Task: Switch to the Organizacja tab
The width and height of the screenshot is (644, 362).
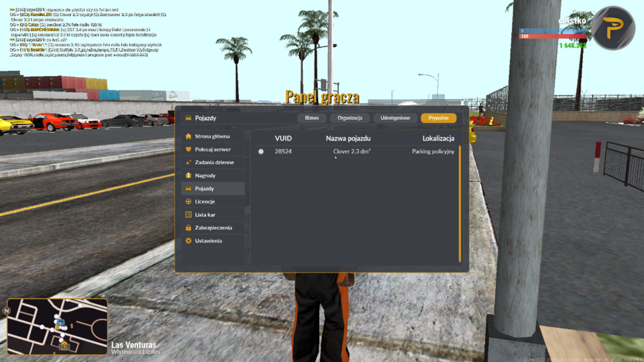Action: [x=350, y=118]
